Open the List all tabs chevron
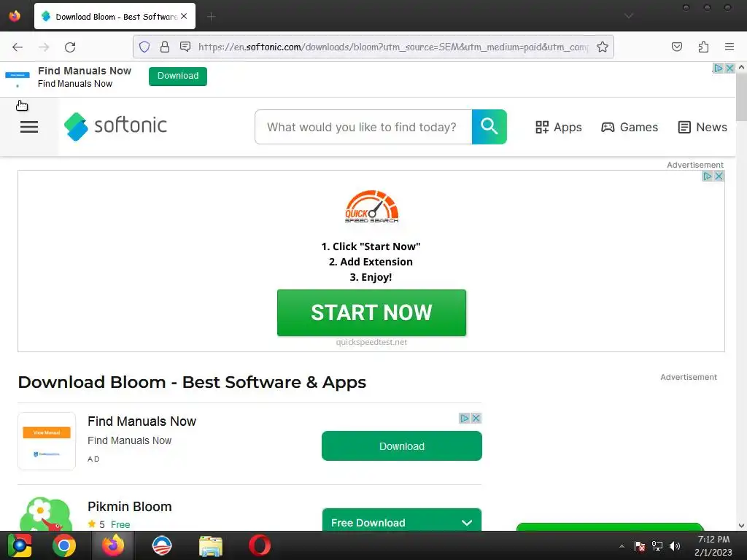 [629, 16]
